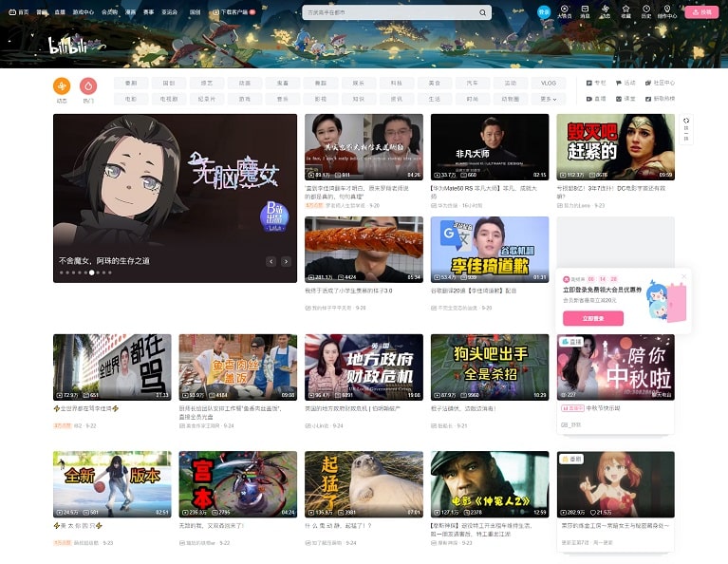Open 新歌热榜 icon link
Image resolution: width=728 pixels, height=564 pixels.
660,99
